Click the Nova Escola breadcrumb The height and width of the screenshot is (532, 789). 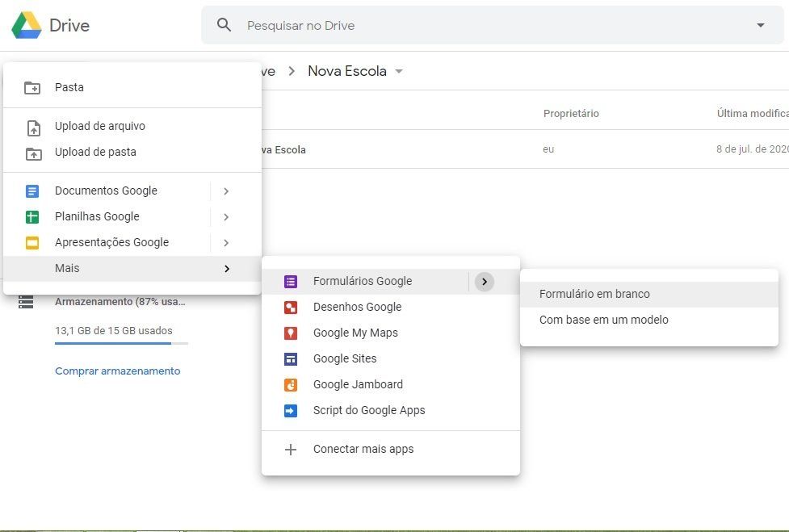pyautogui.click(x=347, y=71)
